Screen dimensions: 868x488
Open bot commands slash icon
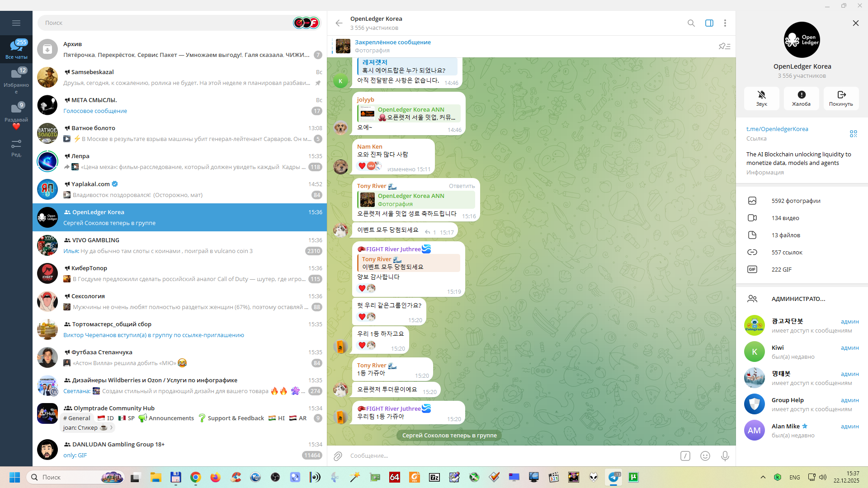(x=685, y=456)
